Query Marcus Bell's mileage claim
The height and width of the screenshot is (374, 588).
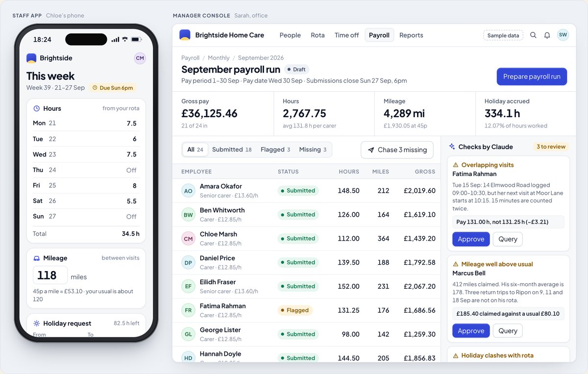point(508,331)
